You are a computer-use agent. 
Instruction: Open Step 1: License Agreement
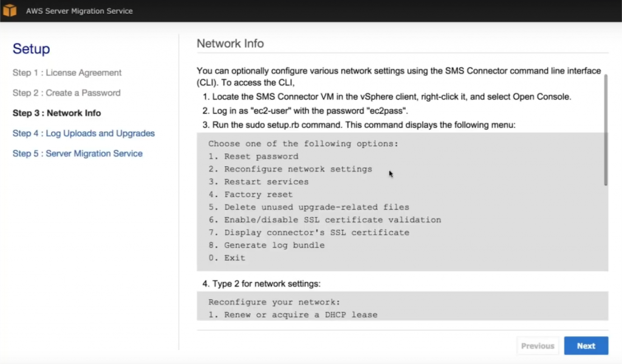coord(67,72)
